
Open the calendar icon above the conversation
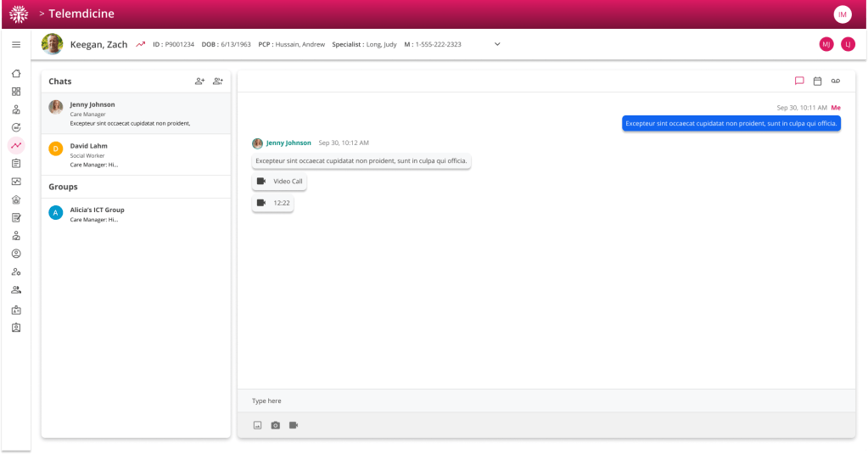[817, 81]
